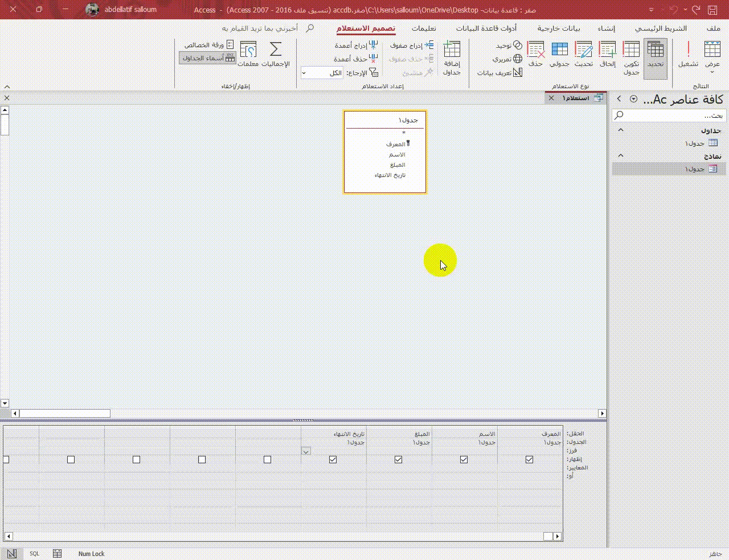Screen dimensions: 729x560
Task: Click Redo icon in title bar
Action: [x=695, y=10]
